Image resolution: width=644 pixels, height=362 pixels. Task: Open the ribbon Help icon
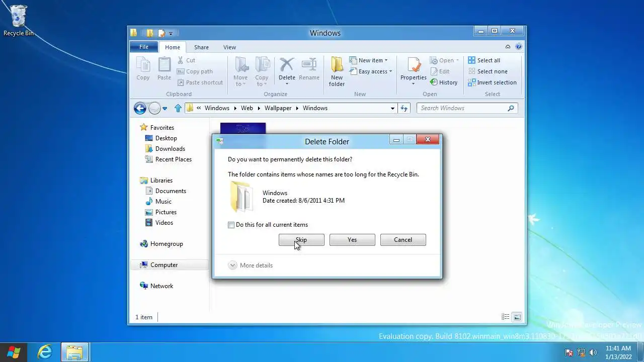519,47
